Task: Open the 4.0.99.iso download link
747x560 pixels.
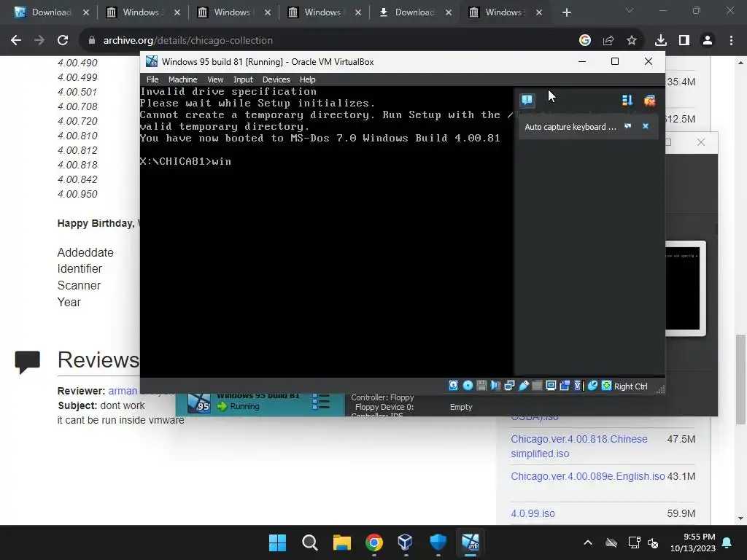Action: (533, 513)
